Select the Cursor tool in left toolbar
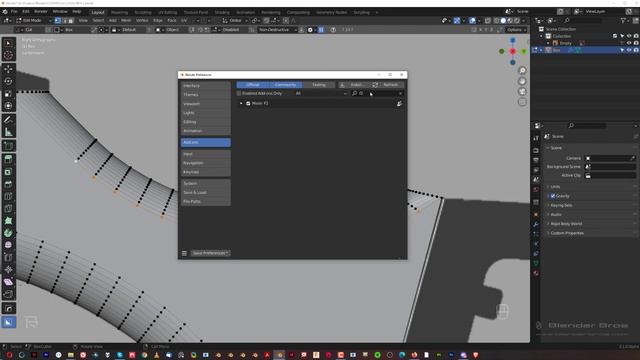This screenshot has width=640, height=360. 8,55
